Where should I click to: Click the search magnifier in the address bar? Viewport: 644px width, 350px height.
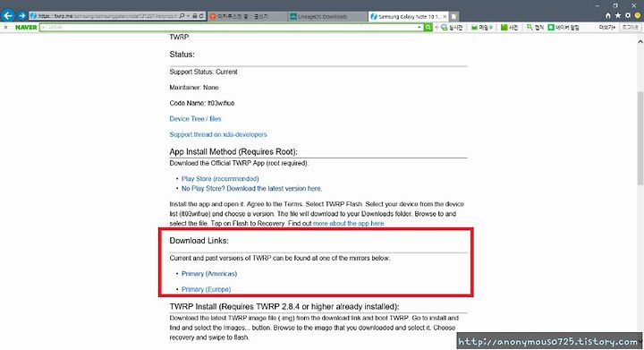182,16
